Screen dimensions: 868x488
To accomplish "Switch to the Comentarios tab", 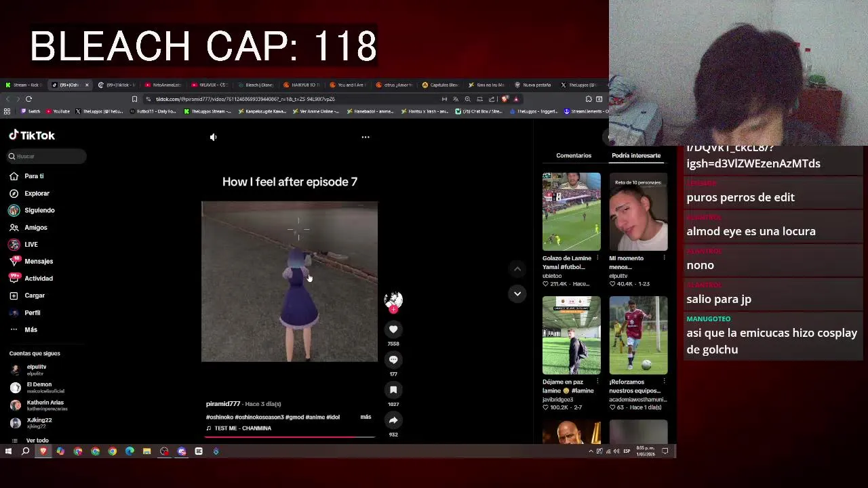I will pos(574,156).
